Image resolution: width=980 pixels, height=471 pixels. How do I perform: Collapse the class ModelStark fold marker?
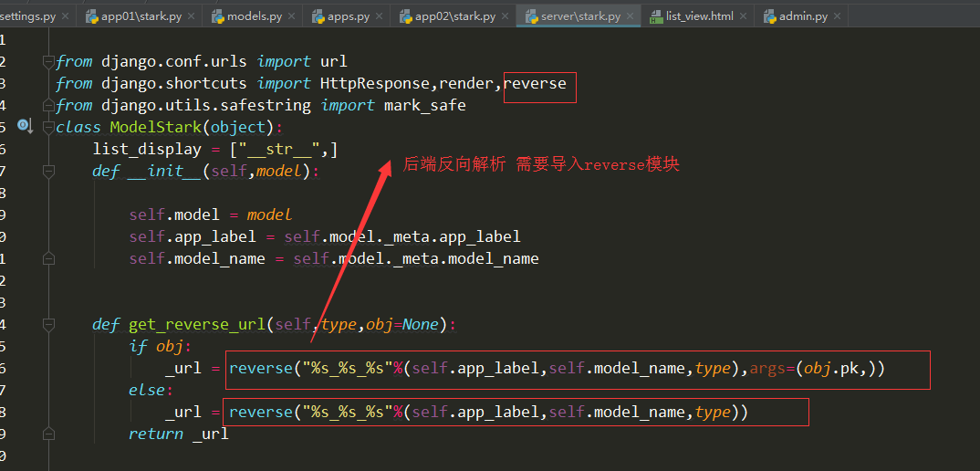(x=48, y=127)
